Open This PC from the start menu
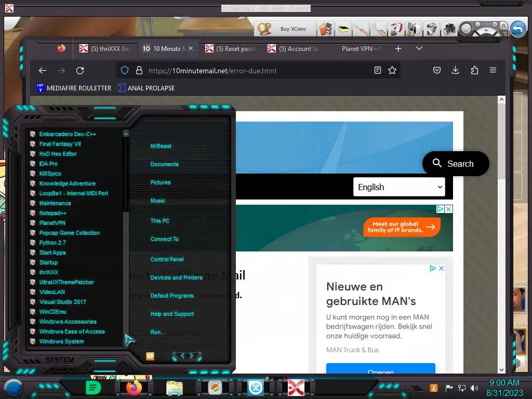This screenshot has height=399, width=532. [x=159, y=221]
